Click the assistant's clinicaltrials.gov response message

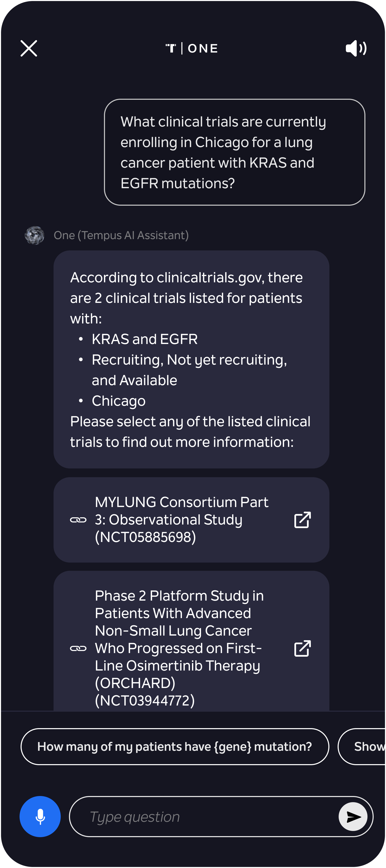[191, 359]
